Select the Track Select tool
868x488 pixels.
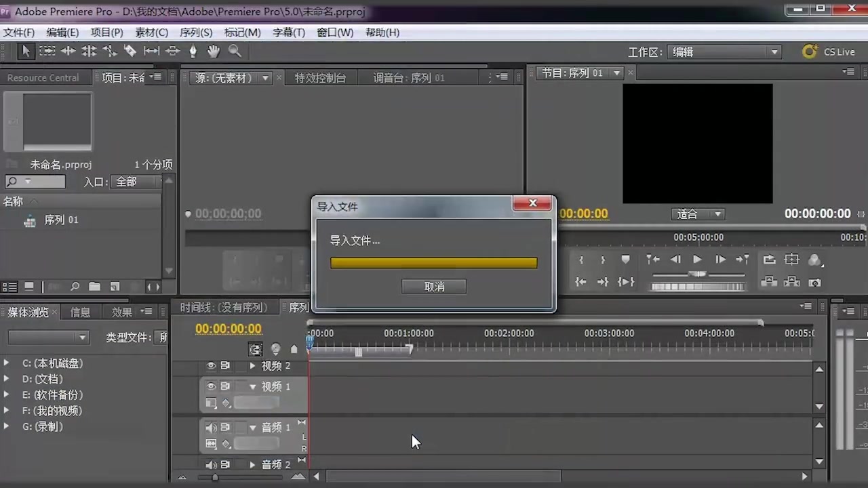pyautogui.click(x=47, y=51)
